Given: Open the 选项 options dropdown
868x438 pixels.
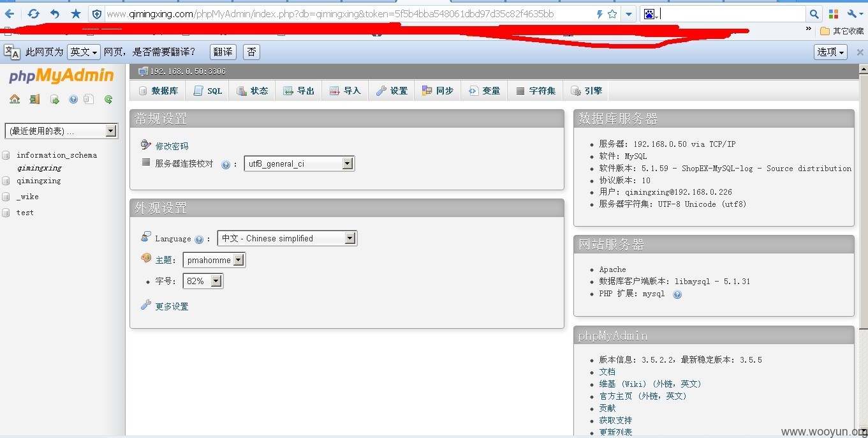Looking at the screenshot, I should [x=831, y=52].
